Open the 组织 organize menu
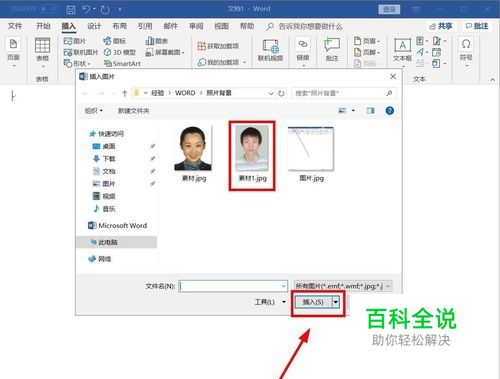This screenshot has height=379, width=500. [94, 111]
